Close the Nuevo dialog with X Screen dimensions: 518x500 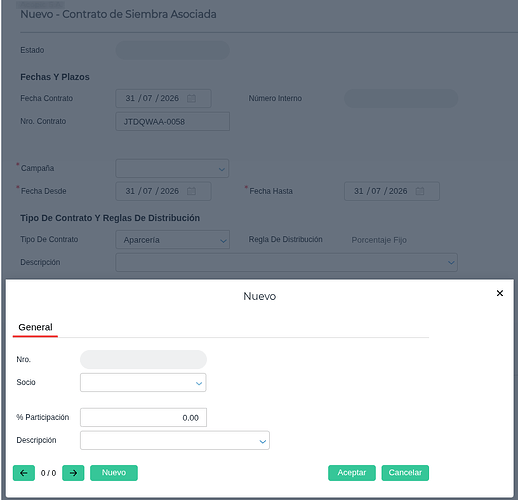coord(499,293)
